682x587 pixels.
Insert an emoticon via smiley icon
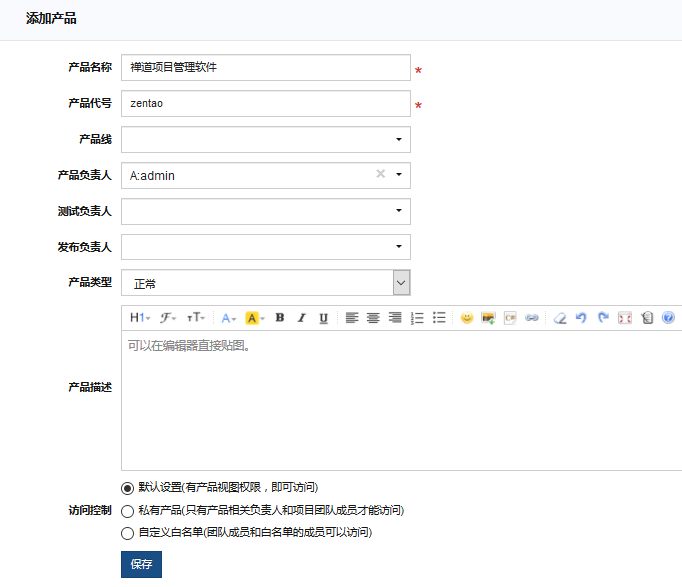click(x=467, y=318)
